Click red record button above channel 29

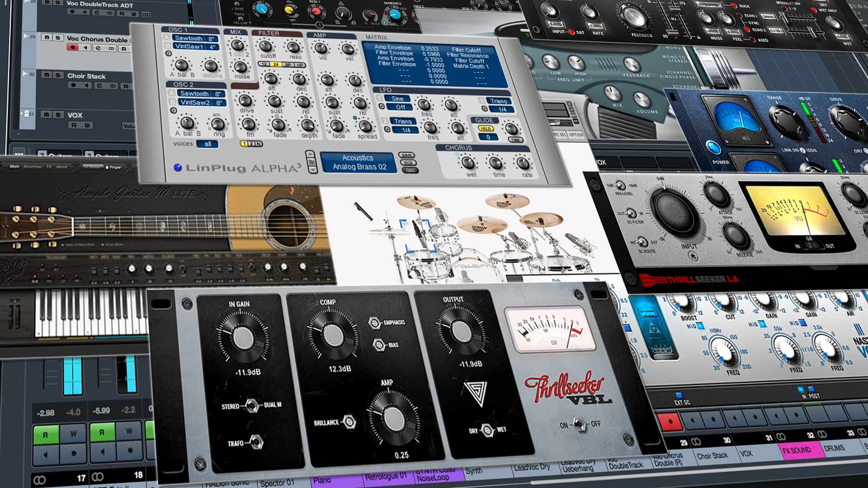tap(670, 422)
